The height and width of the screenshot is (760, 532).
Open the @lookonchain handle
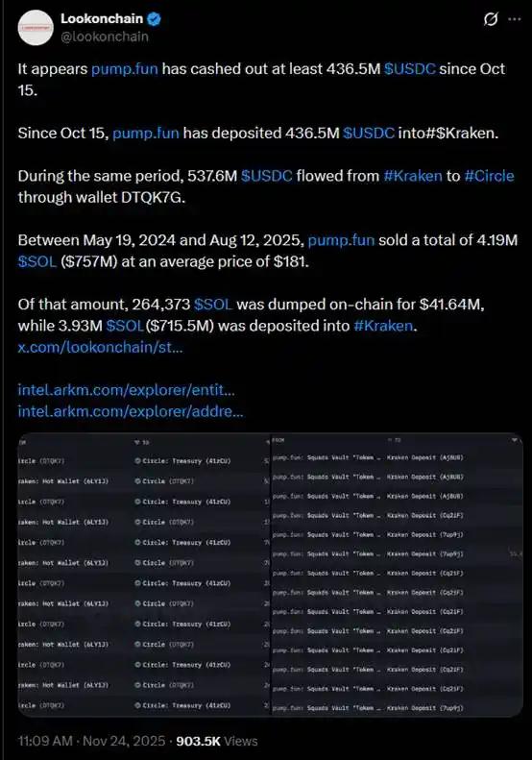tap(105, 37)
